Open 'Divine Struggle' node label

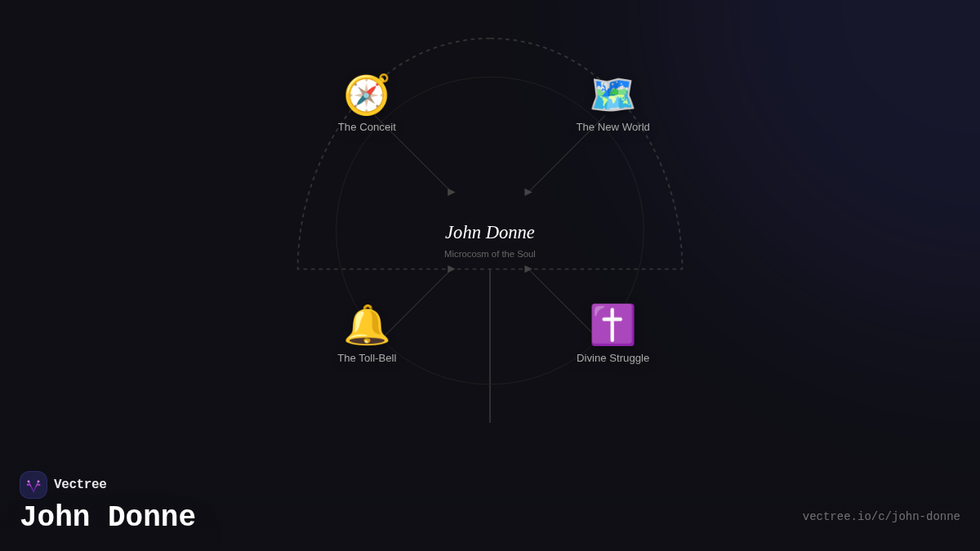pos(612,358)
